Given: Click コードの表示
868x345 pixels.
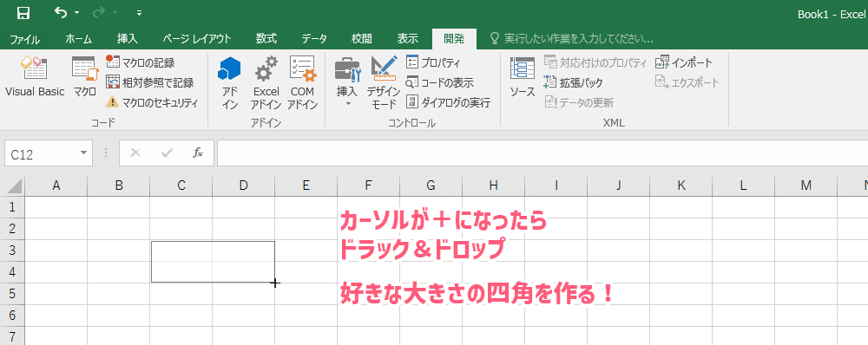Looking at the screenshot, I should point(439,83).
